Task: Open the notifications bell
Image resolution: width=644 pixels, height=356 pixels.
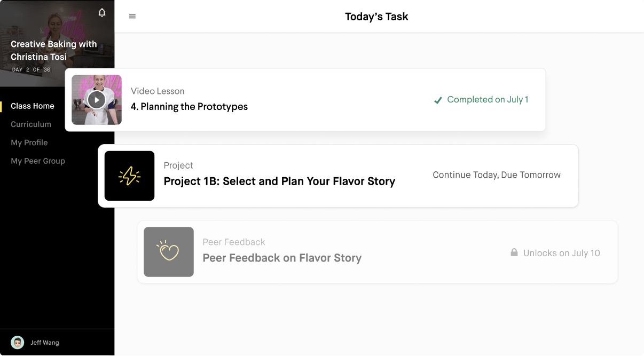Action: click(102, 12)
